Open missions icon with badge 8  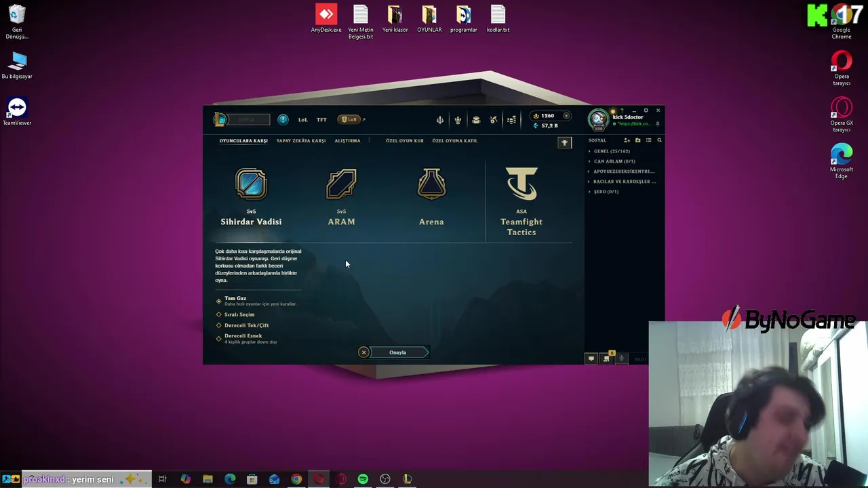pos(607,357)
